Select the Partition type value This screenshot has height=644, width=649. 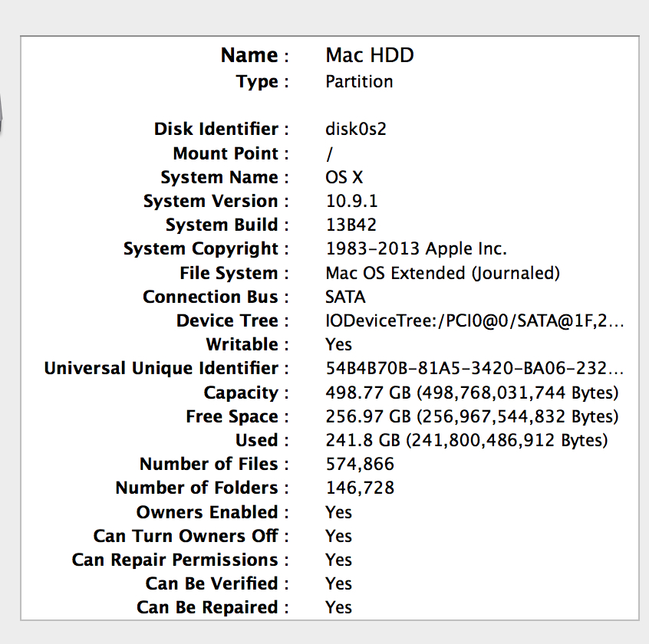pos(359,81)
